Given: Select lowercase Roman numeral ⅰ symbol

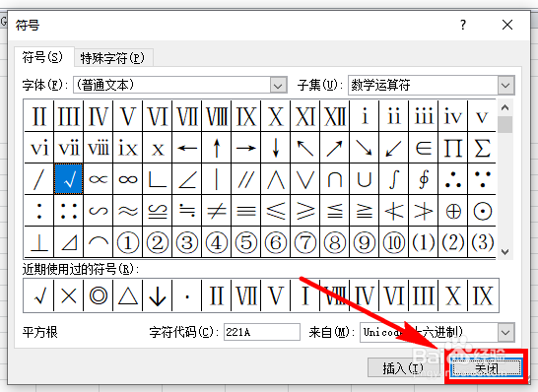Looking at the screenshot, I should point(364,116).
